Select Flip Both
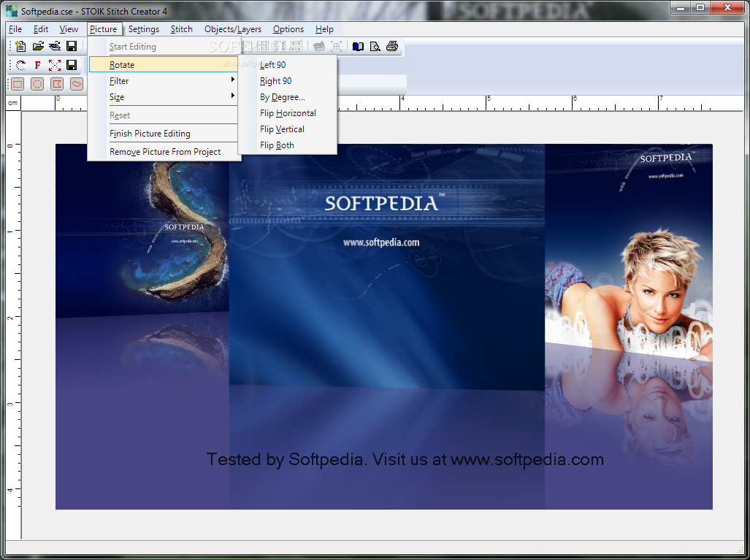Image resolution: width=750 pixels, height=560 pixels. coord(288,145)
